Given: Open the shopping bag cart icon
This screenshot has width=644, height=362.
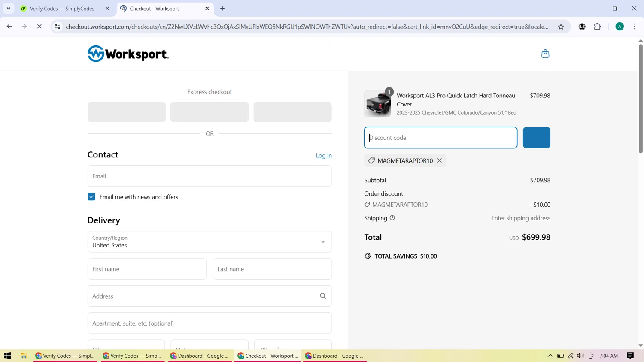Looking at the screenshot, I should coord(545,54).
